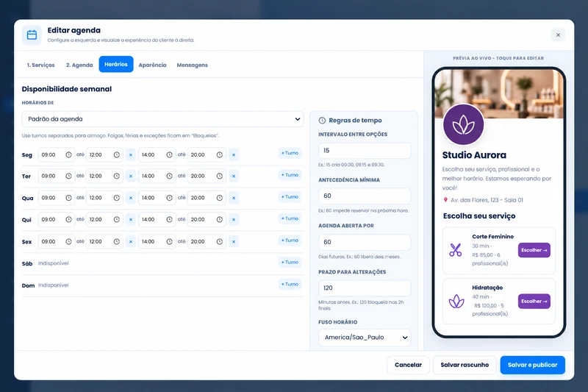Image resolution: width=588 pixels, height=392 pixels.
Task: Open clock picker for Seg 09:00
Action: click(x=68, y=154)
